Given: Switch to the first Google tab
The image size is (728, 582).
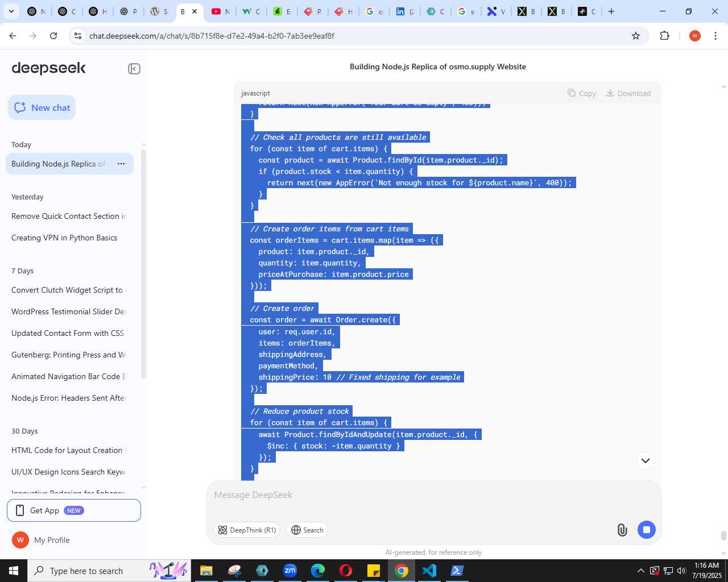Looking at the screenshot, I should click(374, 11).
